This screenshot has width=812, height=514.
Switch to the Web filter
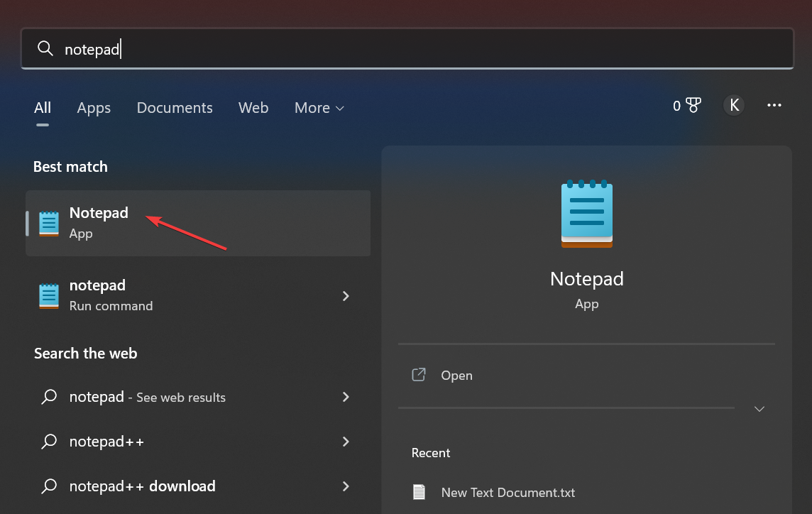click(253, 108)
